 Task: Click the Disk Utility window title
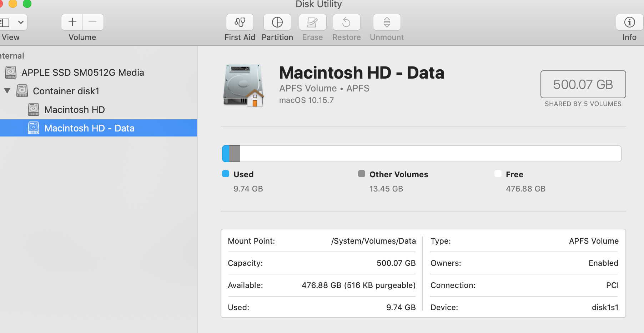[318, 4]
